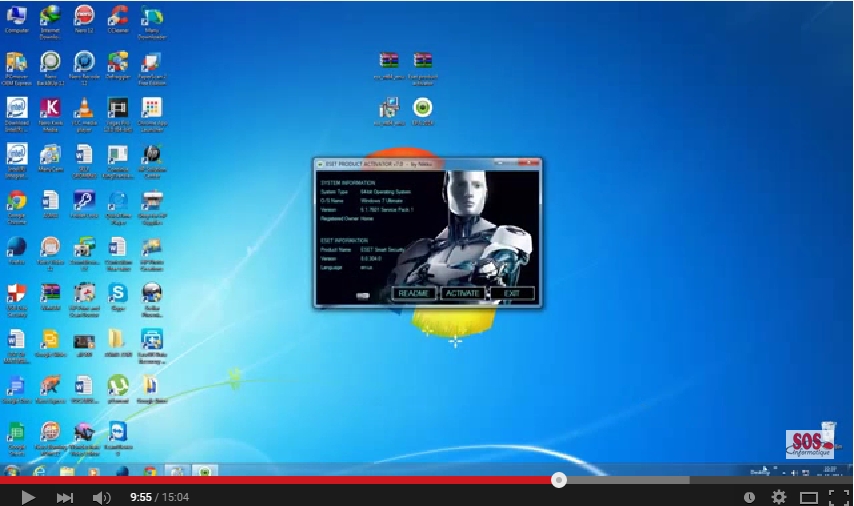Open the Recycle Bin desktop icon
This screenshot has height=506, width=854.
coord(828,433)
